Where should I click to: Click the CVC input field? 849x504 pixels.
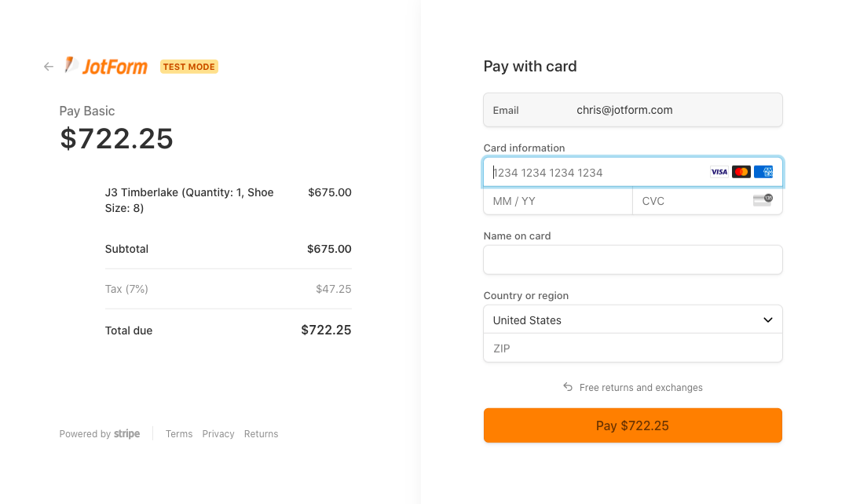pos(691,201)
